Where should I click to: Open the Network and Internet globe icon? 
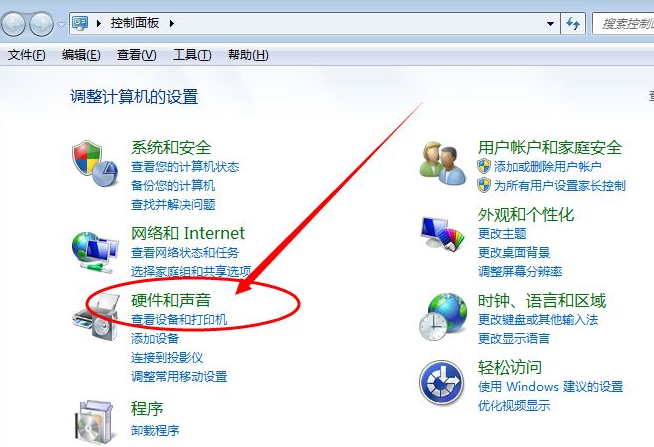point(95,251)
